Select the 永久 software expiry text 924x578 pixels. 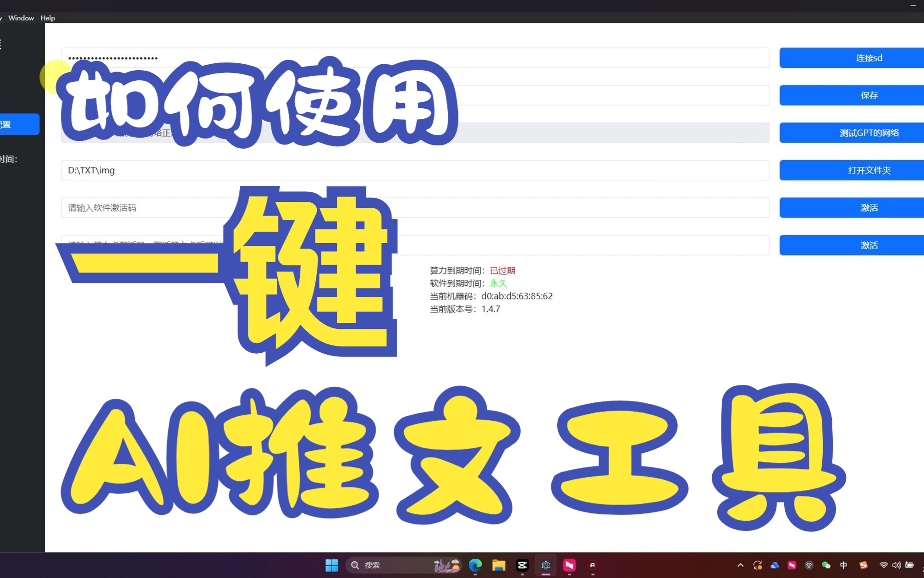point(498,283)
